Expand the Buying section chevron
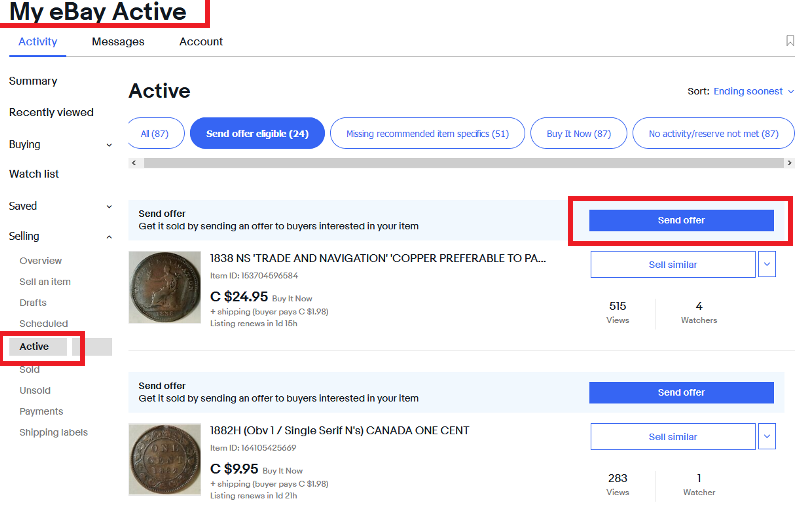Screen dimensions: 800x512 point(109,145)
